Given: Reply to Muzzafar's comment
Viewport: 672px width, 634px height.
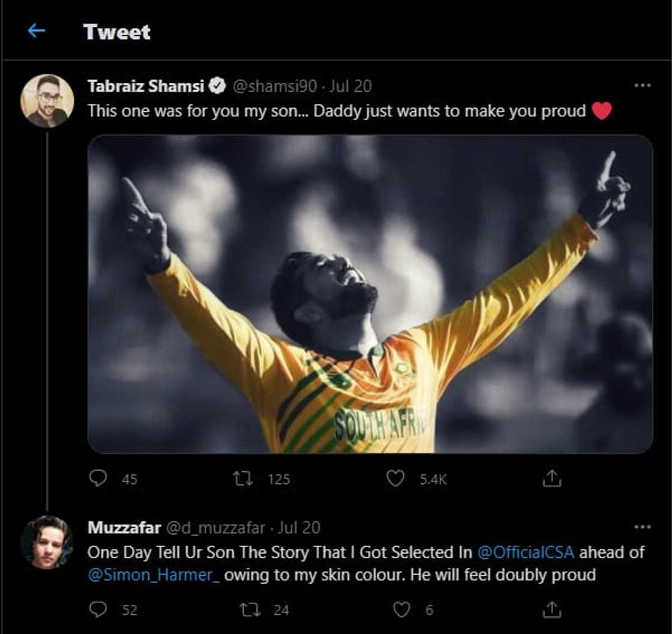Looking at the screenshot, I should tap(98, 609).
